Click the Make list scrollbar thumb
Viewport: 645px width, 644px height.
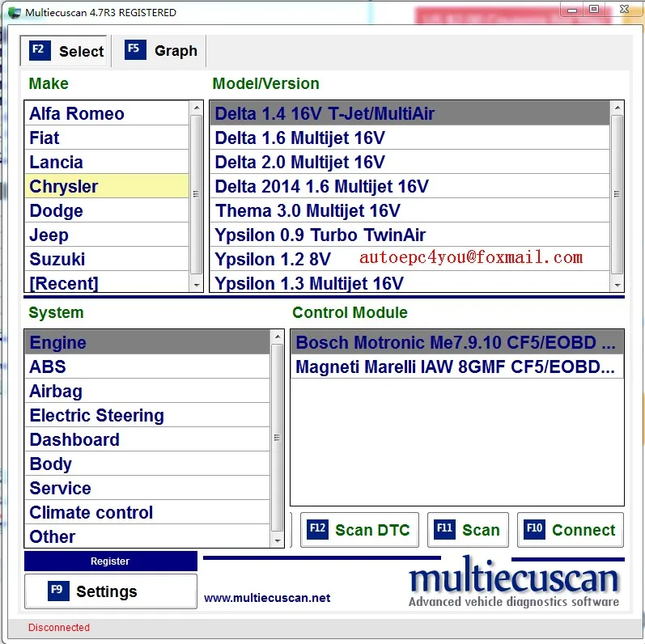click(x=197, y=194)
